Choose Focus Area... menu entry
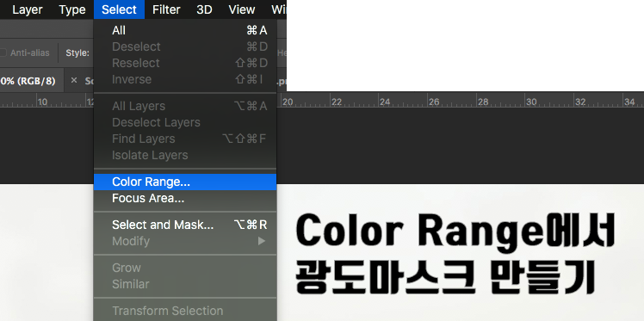This screenshot has height=321, width=644. pyautogui.click(x=185, y=198)
